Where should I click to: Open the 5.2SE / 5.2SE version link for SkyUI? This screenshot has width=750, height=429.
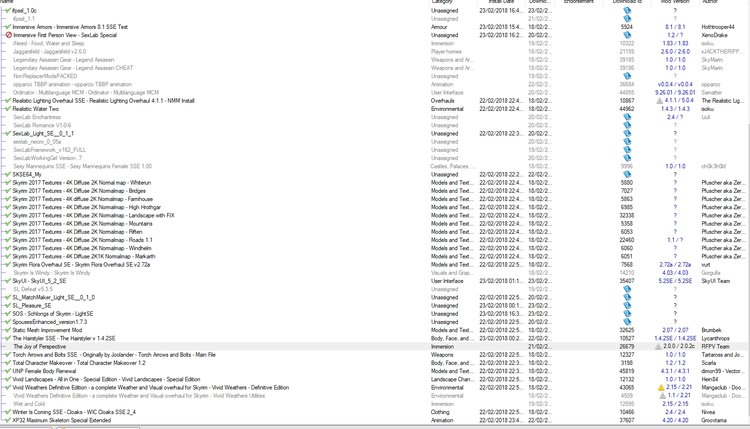point(675,281)
